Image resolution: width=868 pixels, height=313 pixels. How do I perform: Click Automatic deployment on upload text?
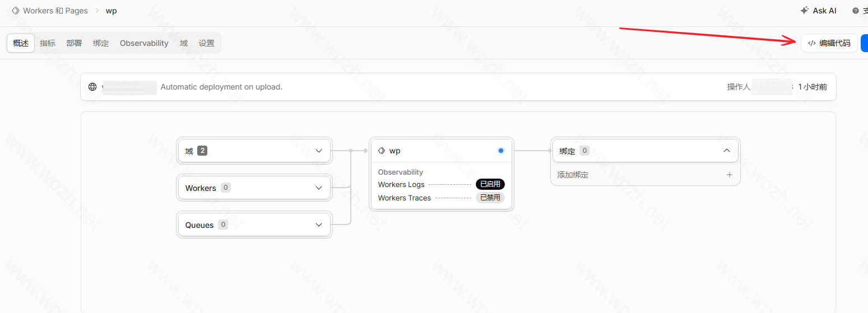(x=221, y=87)
